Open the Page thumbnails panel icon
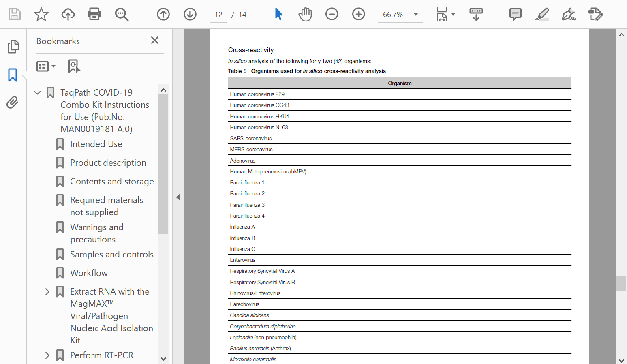Viewport: 627px width, 364px height. coord(13,47)
